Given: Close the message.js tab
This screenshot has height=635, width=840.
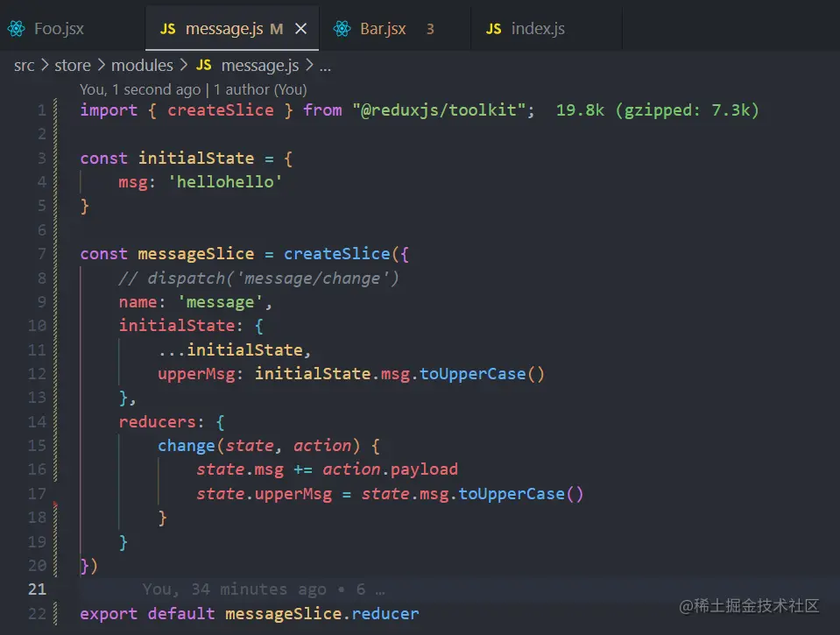Looking at the screenshot, I should click(x=301, y=28).
